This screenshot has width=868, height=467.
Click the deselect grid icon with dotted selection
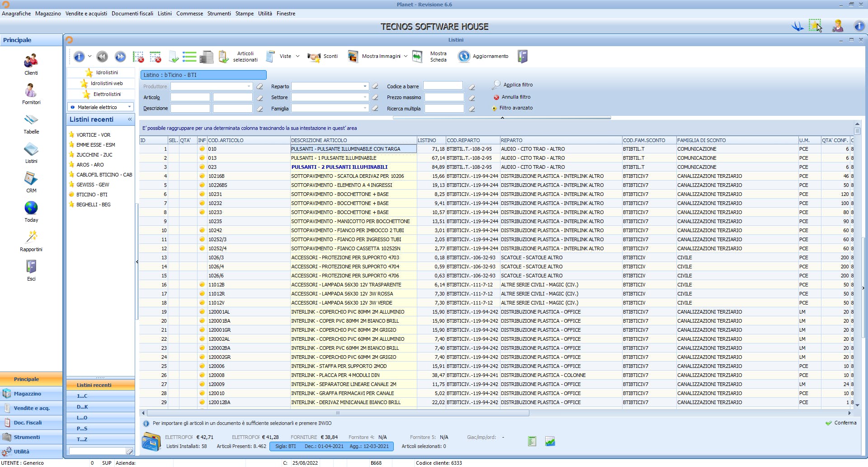pos(138,57)
